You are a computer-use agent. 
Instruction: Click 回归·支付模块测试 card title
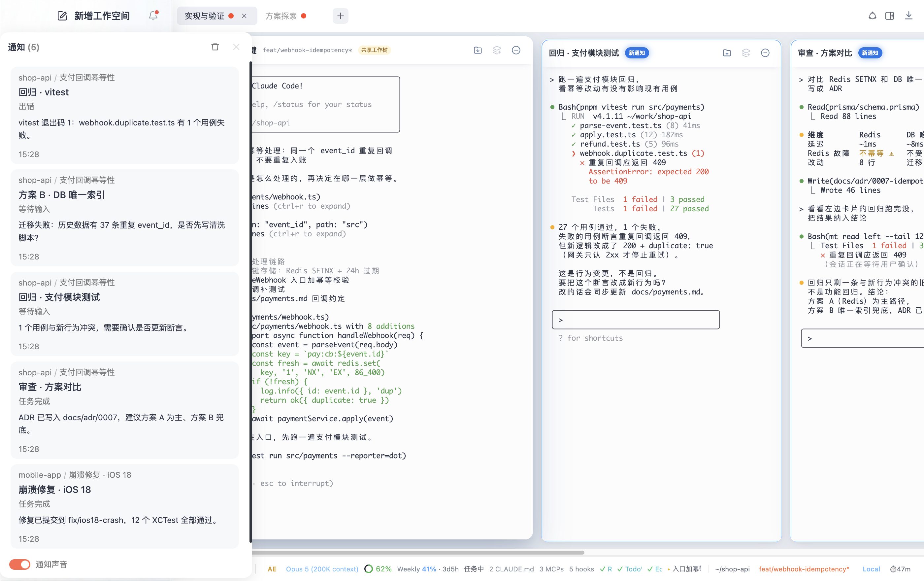coord(584,52)
